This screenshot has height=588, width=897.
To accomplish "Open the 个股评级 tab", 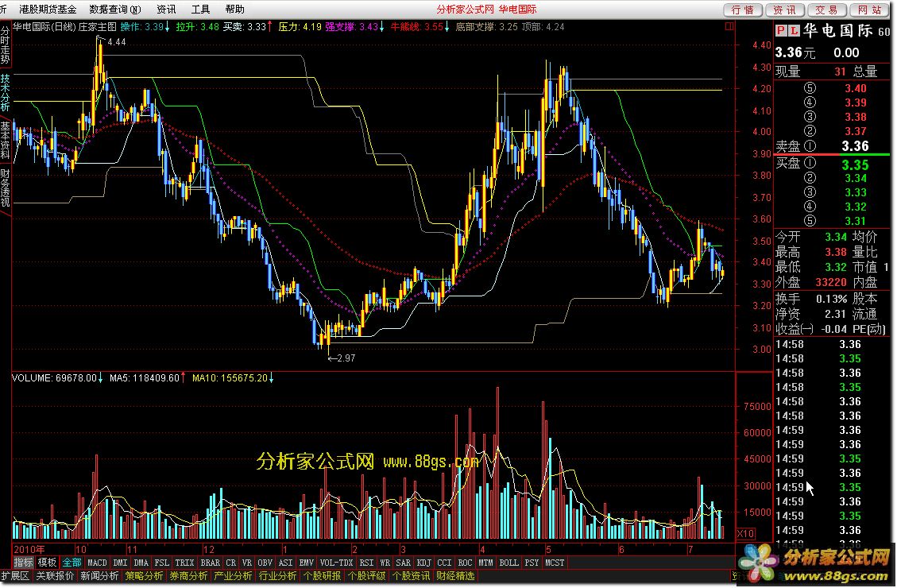I will coord(367,575).
